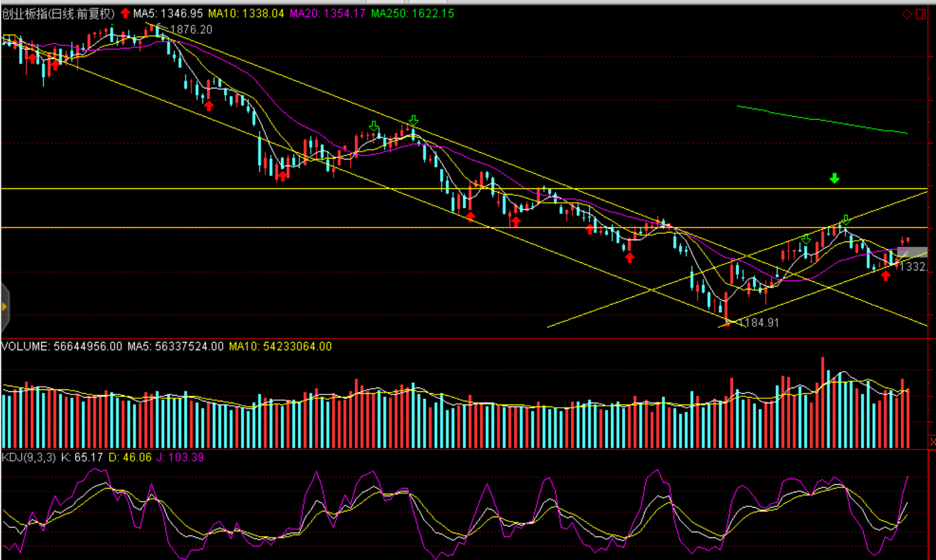
Task: Click the solid green down arrow marker
Action: [834, 179]
